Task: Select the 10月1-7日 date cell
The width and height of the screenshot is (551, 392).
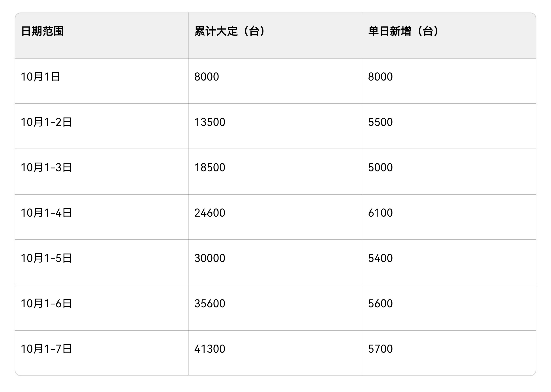Action: tap(46, 349)
